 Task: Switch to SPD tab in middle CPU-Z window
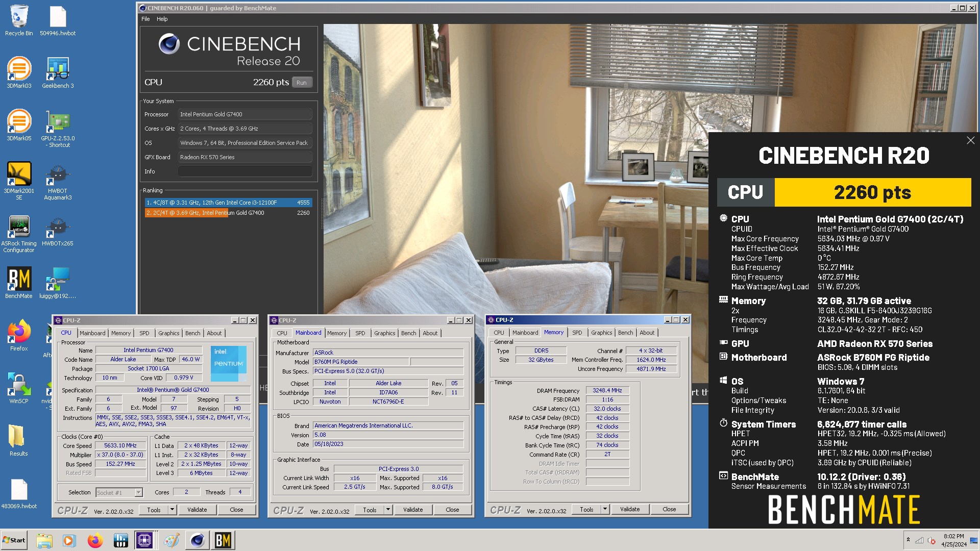[360, 333]
